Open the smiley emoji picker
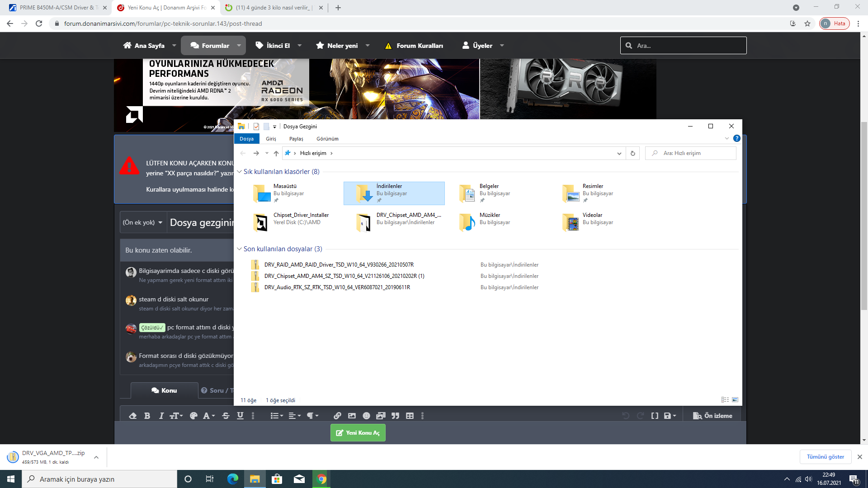The height and width of the screenshot is (488, 868). coord(366,416)
